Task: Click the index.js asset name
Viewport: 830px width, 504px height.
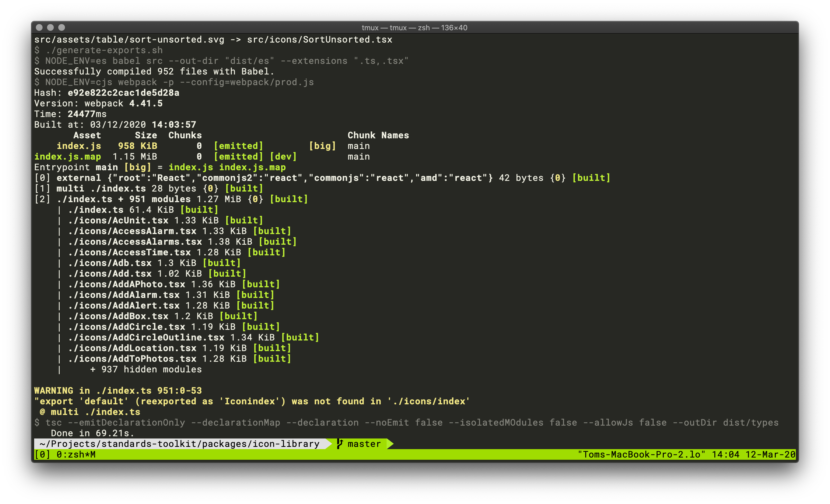Action: click(79, 146)
